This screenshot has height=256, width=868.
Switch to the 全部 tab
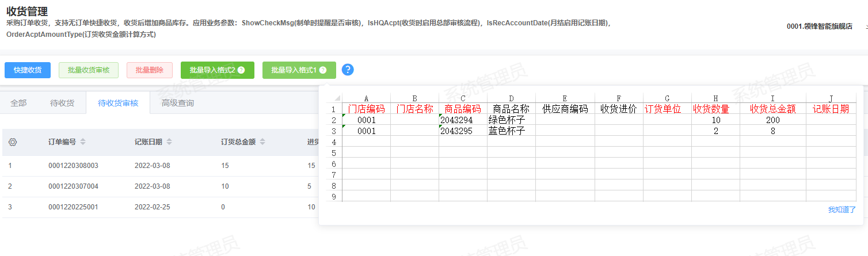(x=19, y=103)
